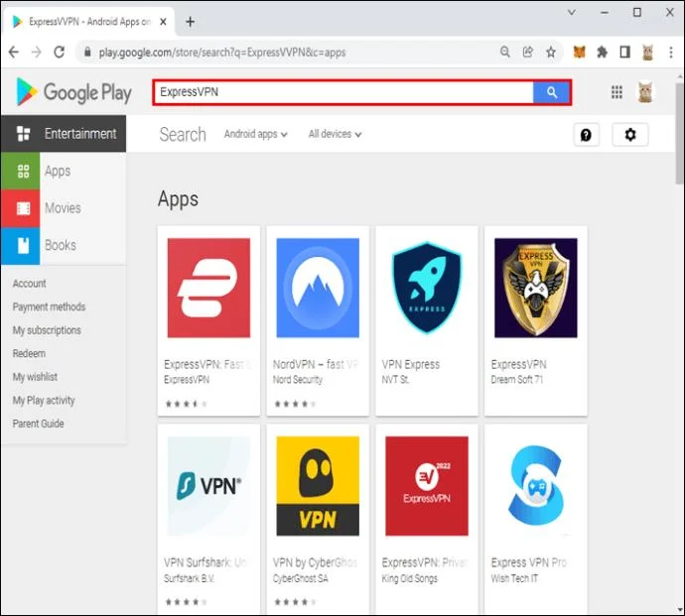The image size is (685, 616).
Task: Click the 'Wish Tech IT' developer name
Action: [514, 578]
